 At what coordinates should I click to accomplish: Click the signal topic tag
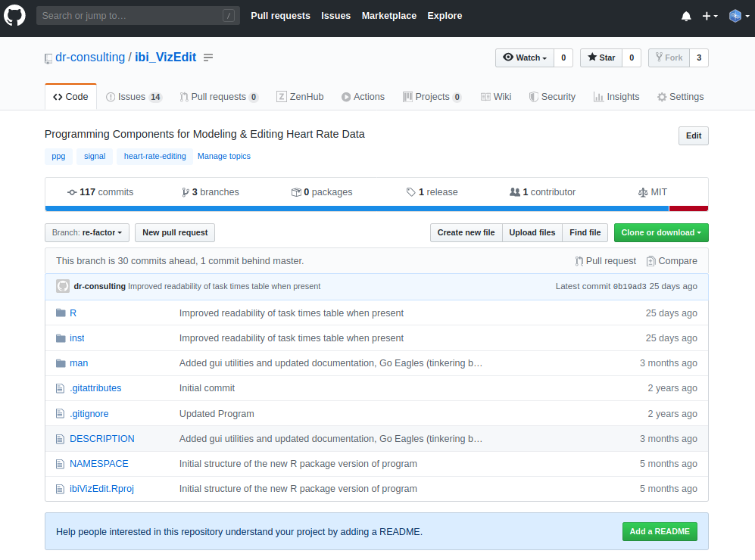pyautogui.click(x=95, y=157)
